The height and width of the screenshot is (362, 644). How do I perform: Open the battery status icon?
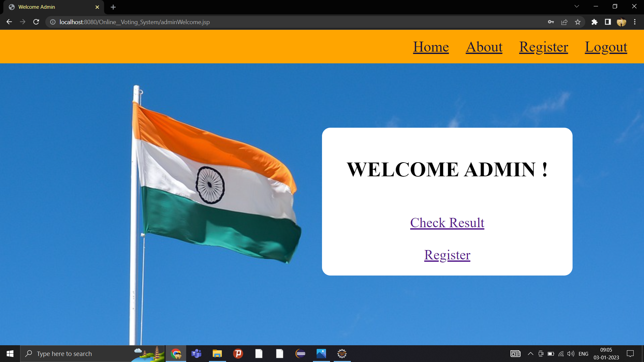point(551,354)
